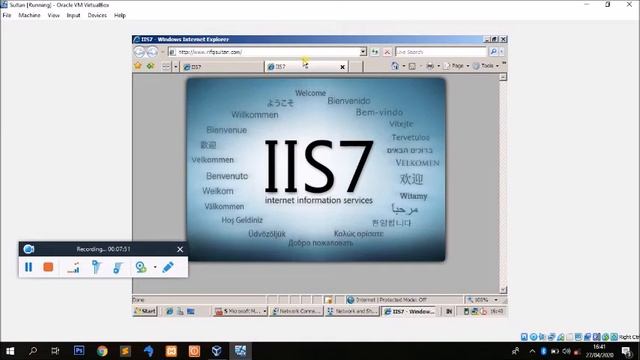This screenshot has width=640, height=360.
Task: Switch to Network Conne... taskbar button
Action: (x=296, y=311)
